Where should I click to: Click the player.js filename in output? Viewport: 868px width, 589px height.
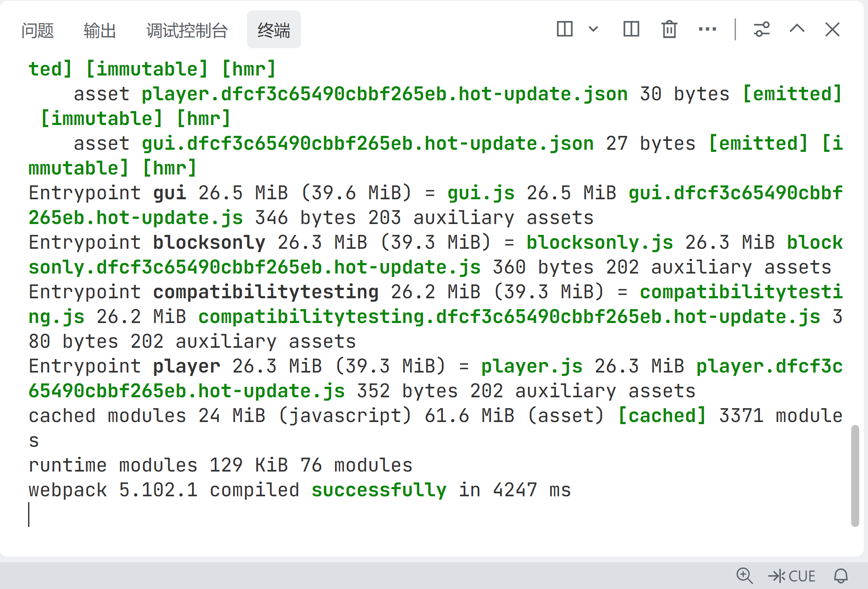[532, 366]
